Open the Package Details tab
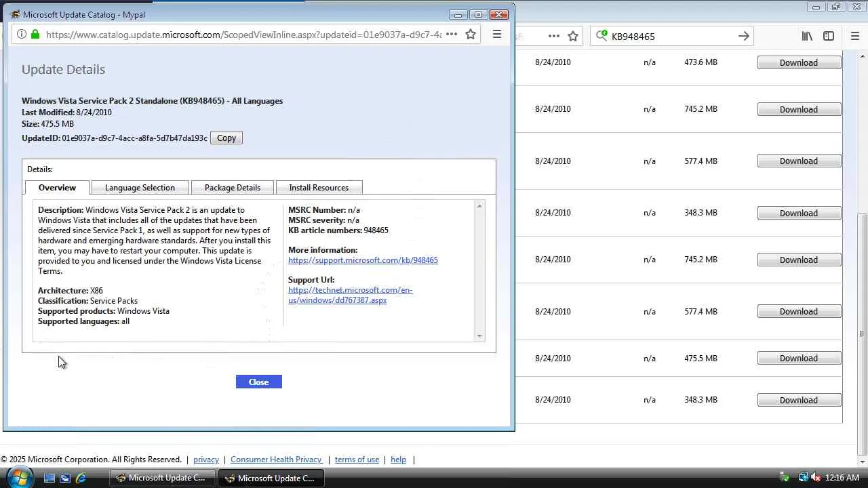The width and height of the screenshot is (868, 488). 233,188
